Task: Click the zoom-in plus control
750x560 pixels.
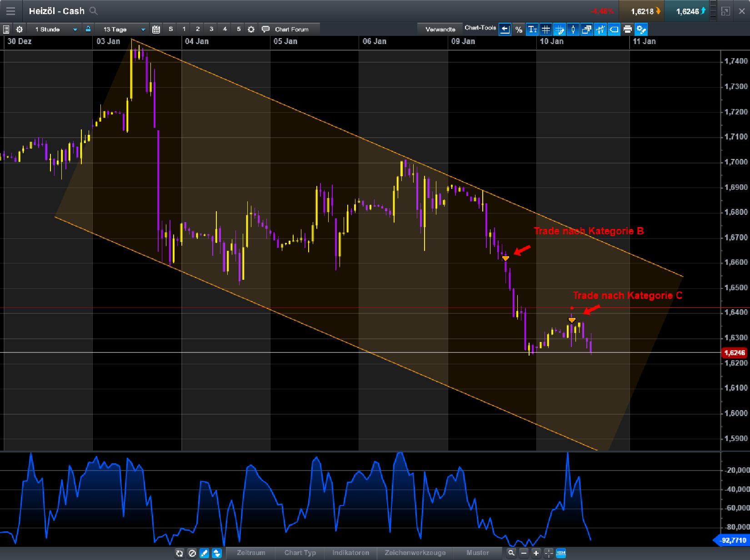Action: [x=535, y=554]
